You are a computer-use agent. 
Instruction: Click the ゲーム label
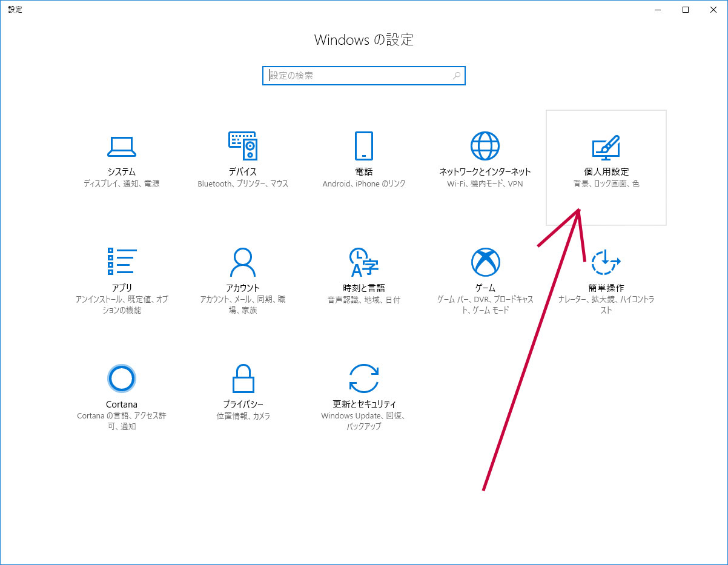click(485, 288)
